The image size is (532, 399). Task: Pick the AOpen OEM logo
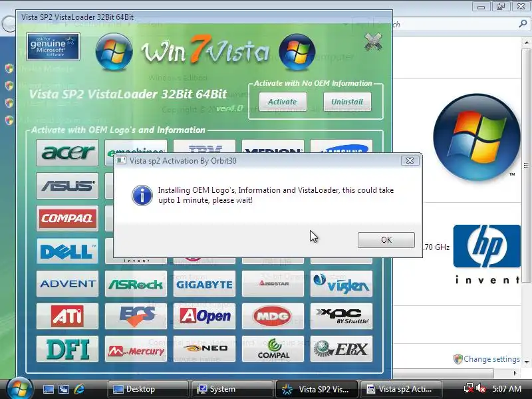(204, 317)
